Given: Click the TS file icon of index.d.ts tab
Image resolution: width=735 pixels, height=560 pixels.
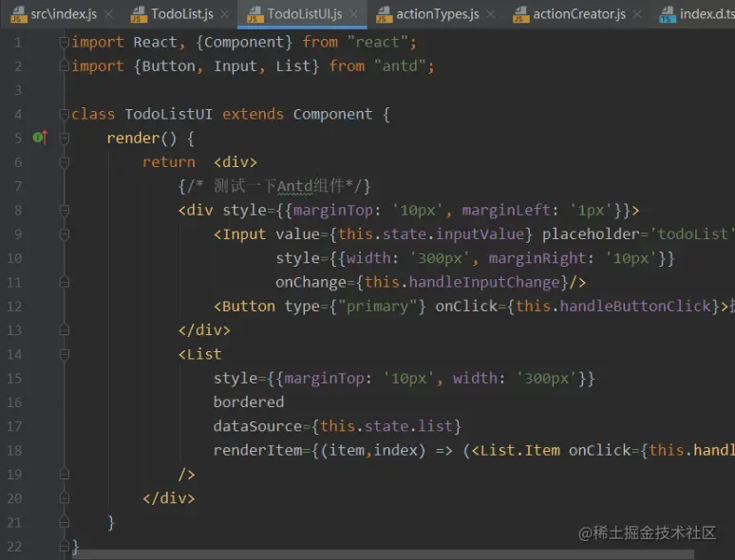Looking at the screenshot, I should coord(668,14).
